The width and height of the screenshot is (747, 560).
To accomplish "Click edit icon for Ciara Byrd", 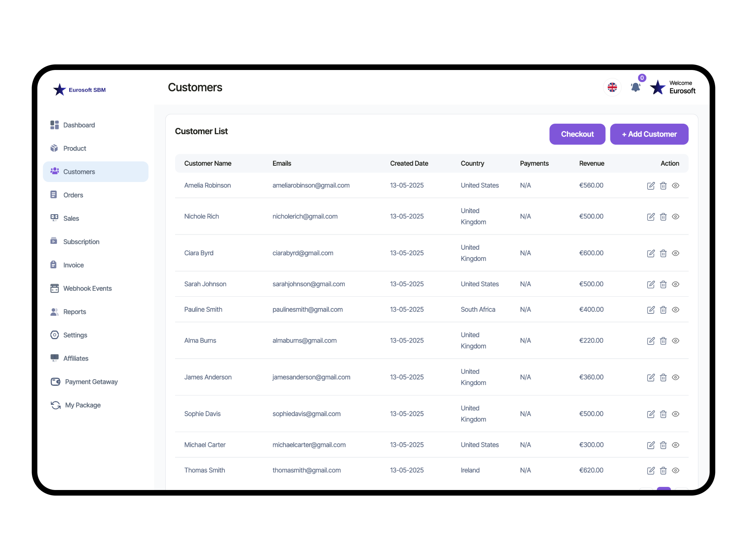I will pyautogui.click(x=651, y=254).
